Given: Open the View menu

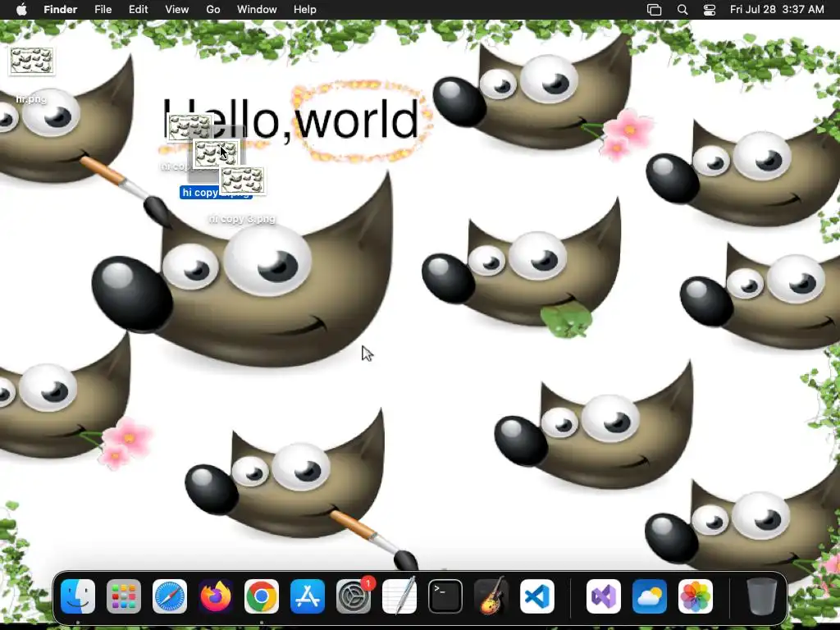Looking at the screenshot, I should click(177, 10).
